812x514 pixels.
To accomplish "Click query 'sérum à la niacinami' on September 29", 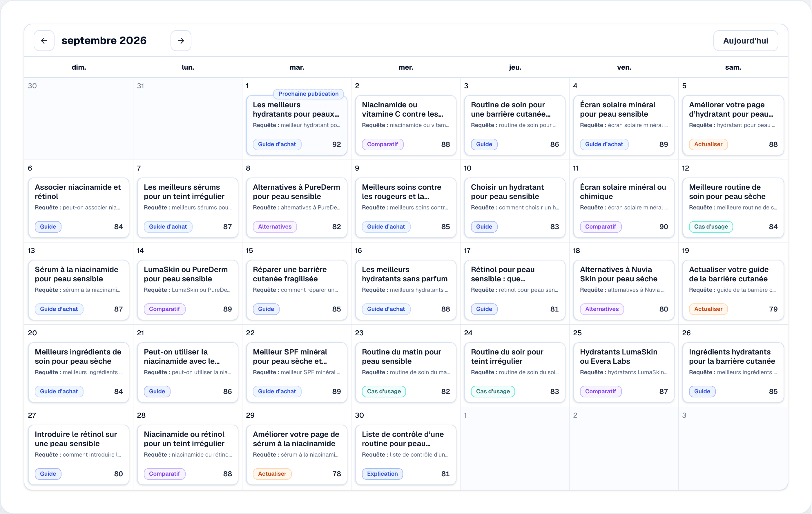I will click(309, 455).
